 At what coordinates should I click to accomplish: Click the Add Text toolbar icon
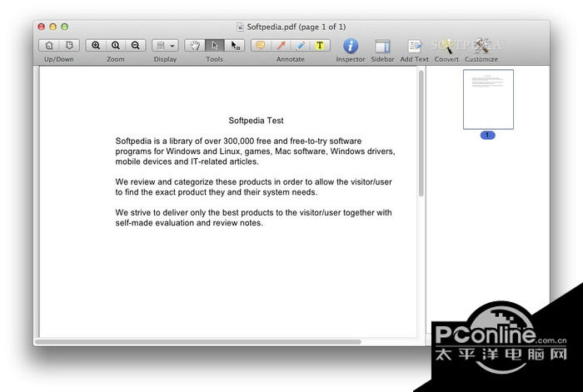click(415, 47)
